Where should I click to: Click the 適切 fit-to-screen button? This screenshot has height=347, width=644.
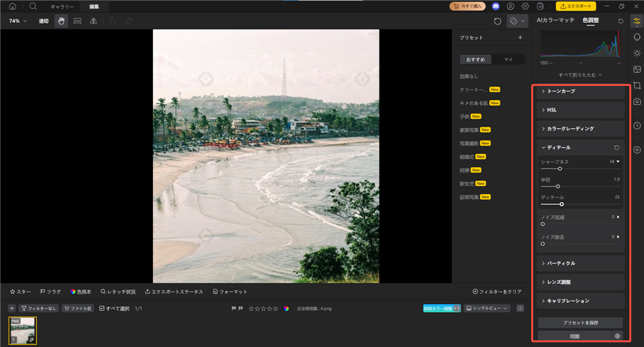coord(44,21)
